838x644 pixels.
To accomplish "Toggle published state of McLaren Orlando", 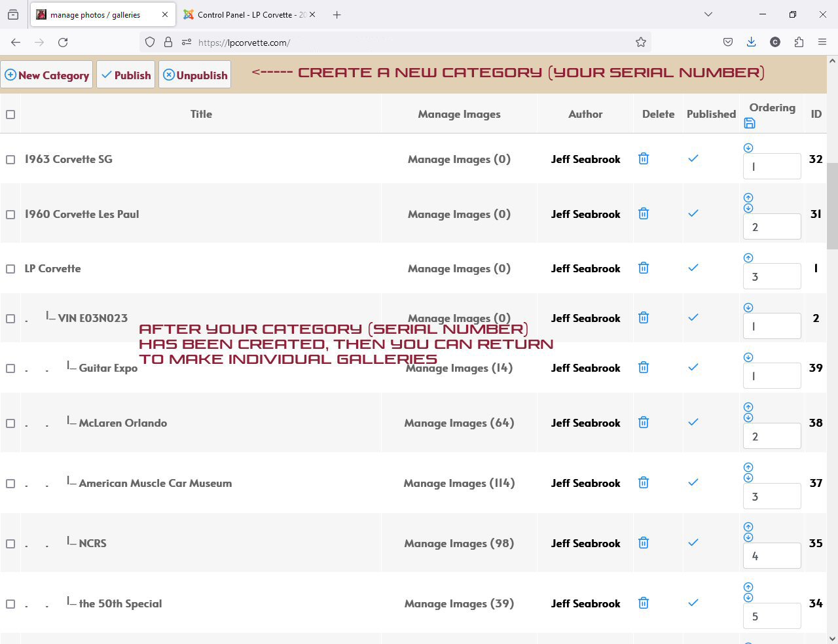I will 693,422.
